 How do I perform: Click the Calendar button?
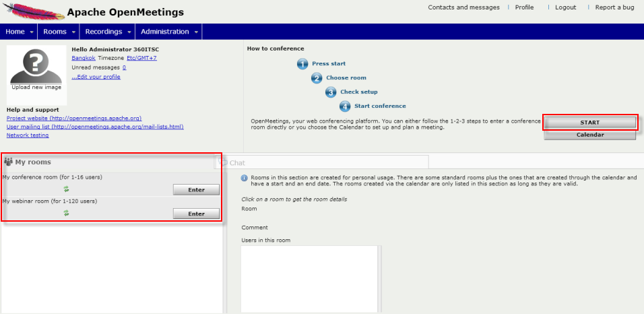pos(590,135)
